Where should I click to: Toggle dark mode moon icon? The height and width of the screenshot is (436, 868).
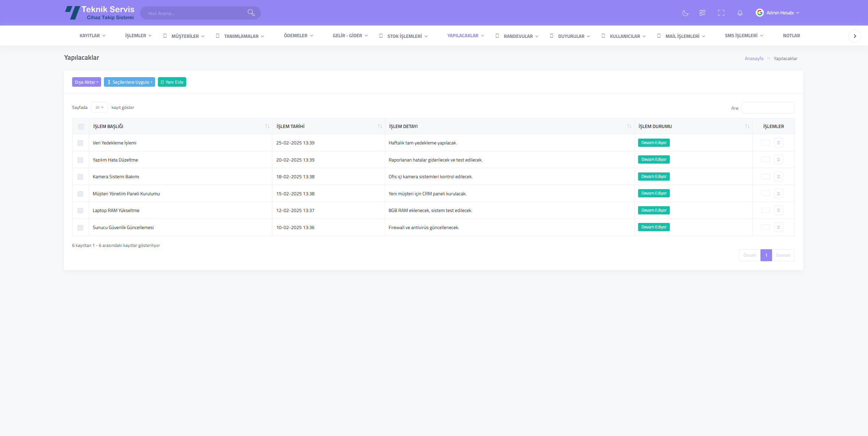click(685, 13)
